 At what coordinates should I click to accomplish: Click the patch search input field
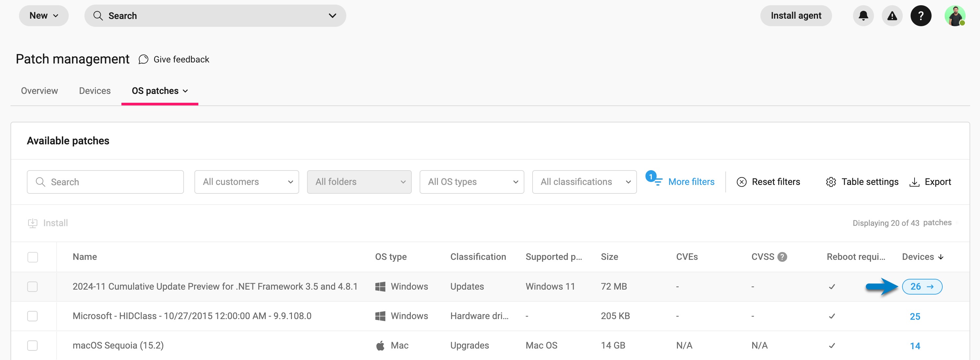(x=110, y=182)
